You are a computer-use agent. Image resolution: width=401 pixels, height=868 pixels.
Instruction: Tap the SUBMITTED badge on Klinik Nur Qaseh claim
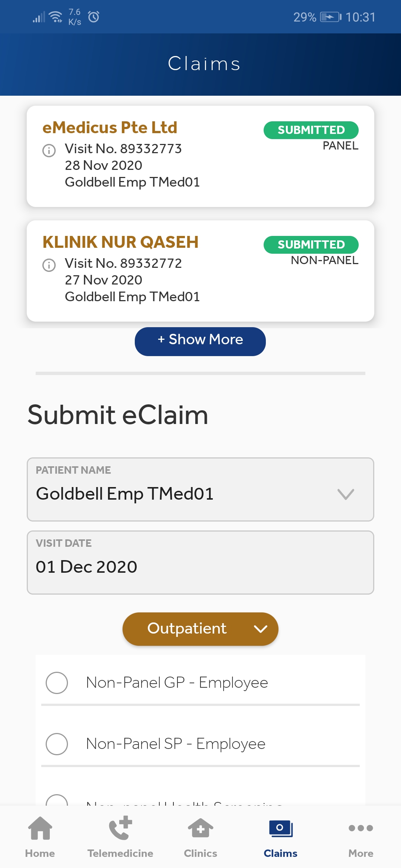(311, 245)
